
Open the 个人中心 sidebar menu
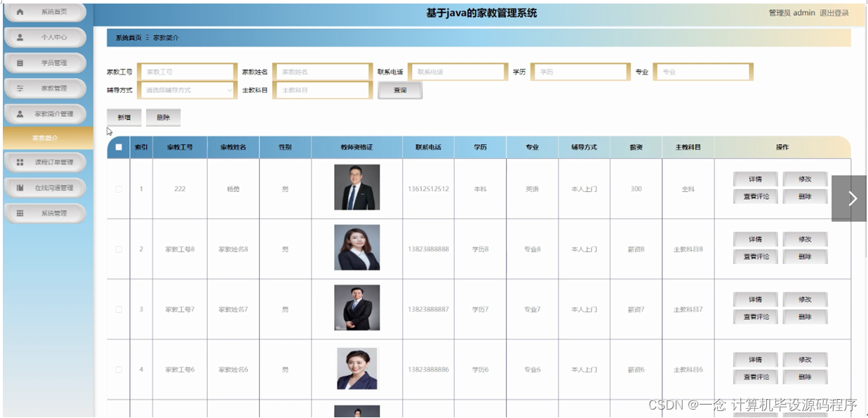46,37
